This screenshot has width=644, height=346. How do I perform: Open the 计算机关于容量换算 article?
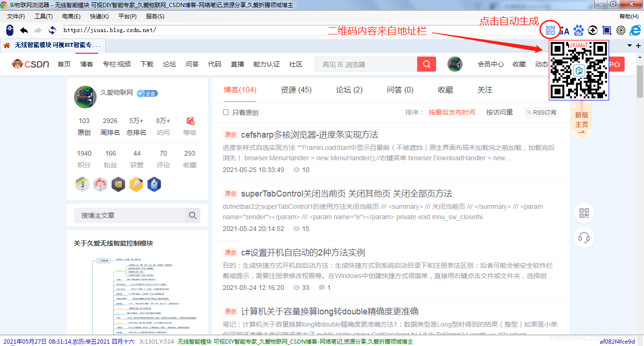pos(330,312)
